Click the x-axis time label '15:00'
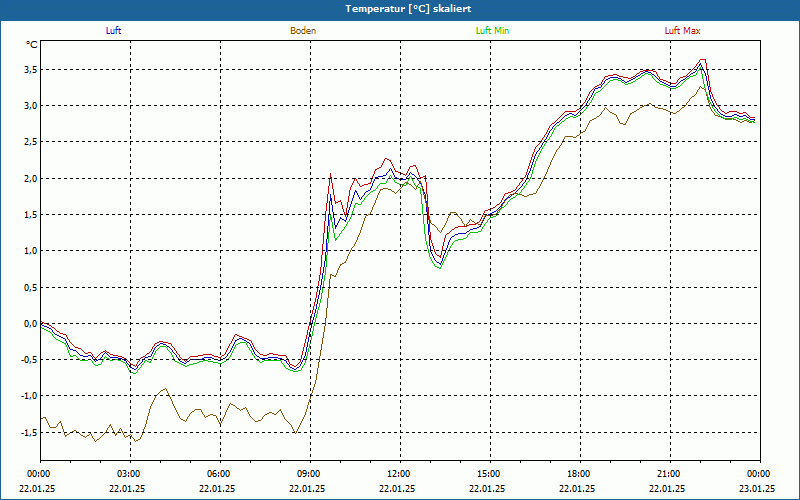Viewport: 800px width, 500px height. [491, 474]
